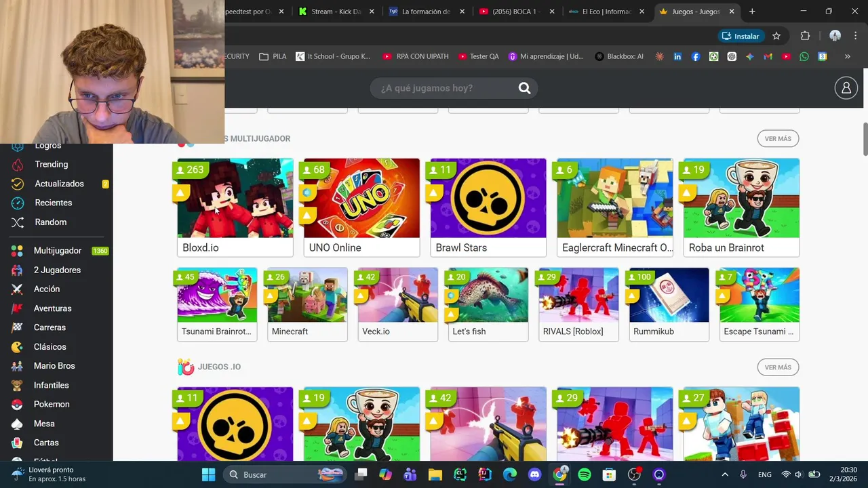Viewport: 868px width, 488px height.
Task: Click VER MÁS for Multijugador section
Action: [778, 139]
